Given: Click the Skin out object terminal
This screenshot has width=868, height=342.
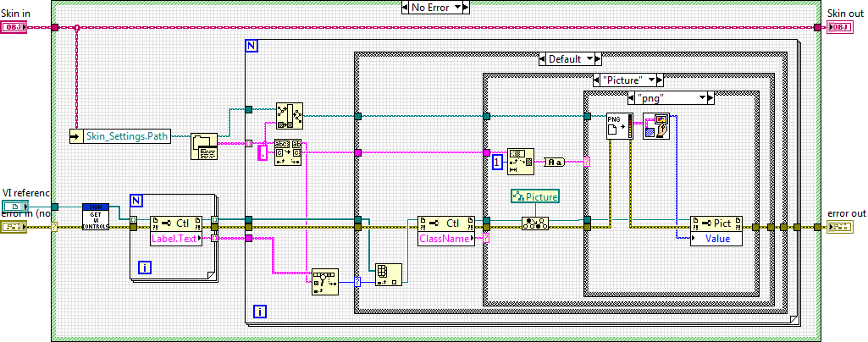Looking at the screenshot, I should [x=838, y=27].
